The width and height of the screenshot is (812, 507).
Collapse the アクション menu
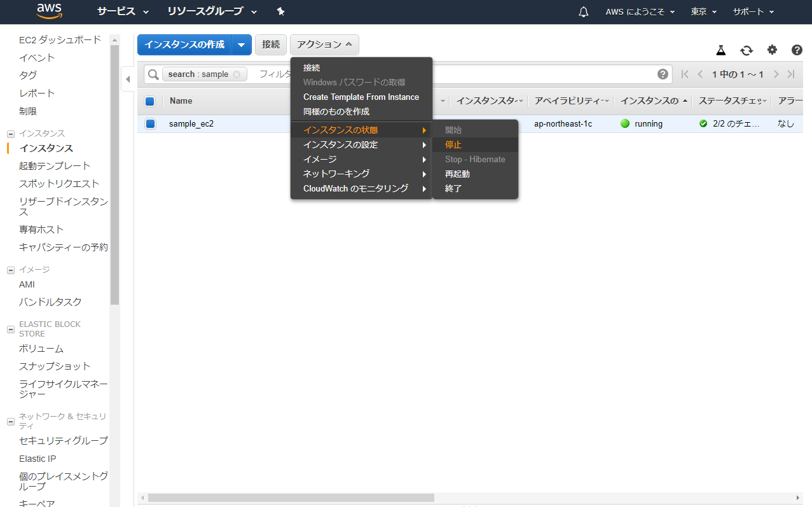click(x=324, y=45)
